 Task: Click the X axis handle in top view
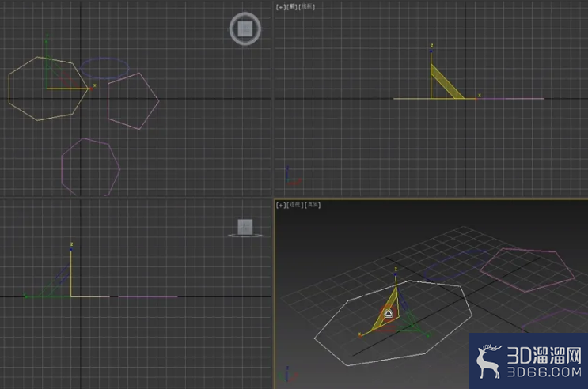click(92, 89)
